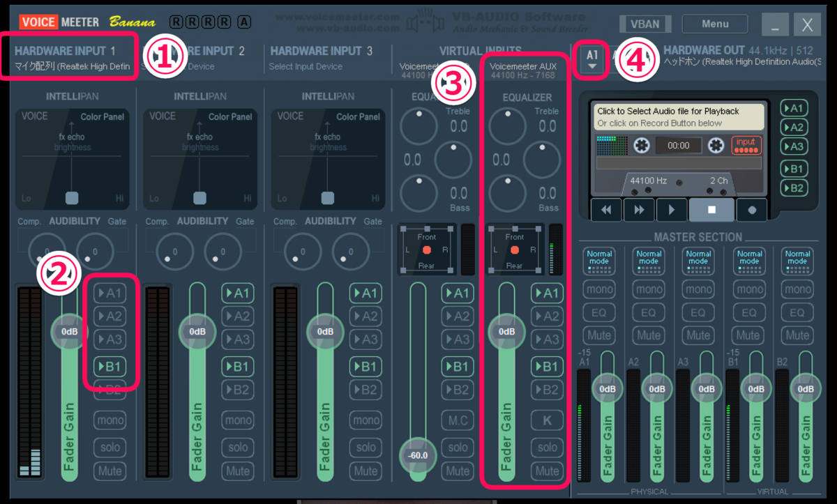The width and height of the screenshot is (837, 504).
Task: Rewind the cassette recorder
Action: click(606, 209)
